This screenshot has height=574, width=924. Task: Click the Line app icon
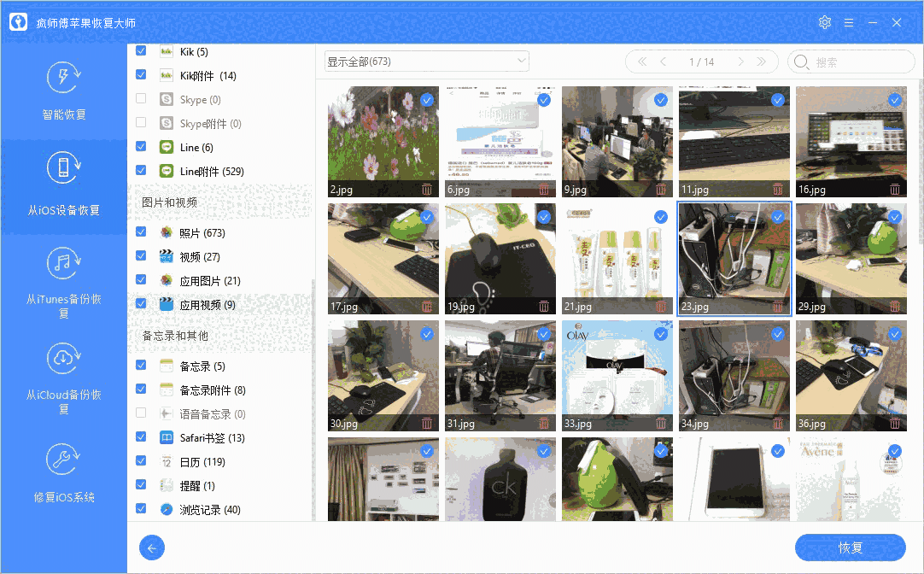(x=166, y=146)
